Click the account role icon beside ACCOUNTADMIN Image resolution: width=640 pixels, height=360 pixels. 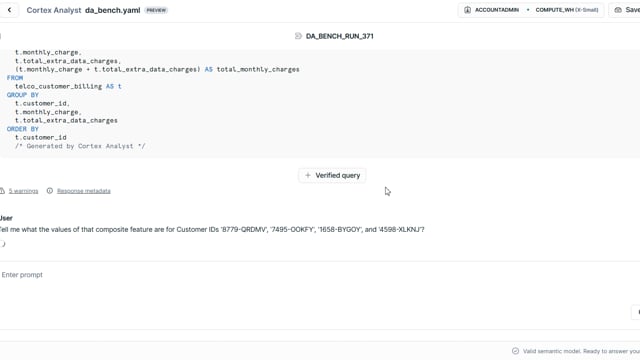(x=467, y=10)
